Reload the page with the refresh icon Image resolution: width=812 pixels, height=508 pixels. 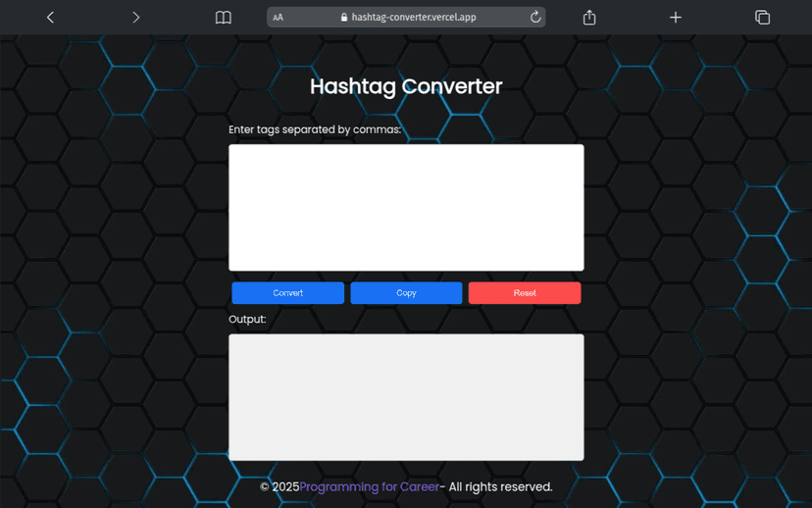(535, 17)
